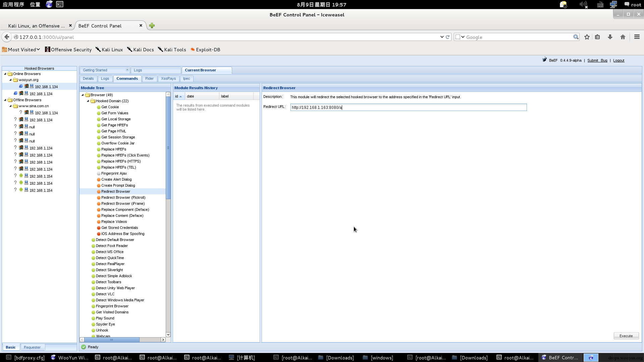Switch to the XssRays tab
This screenshot has width=644, height=362.
[x=168, y=78]
